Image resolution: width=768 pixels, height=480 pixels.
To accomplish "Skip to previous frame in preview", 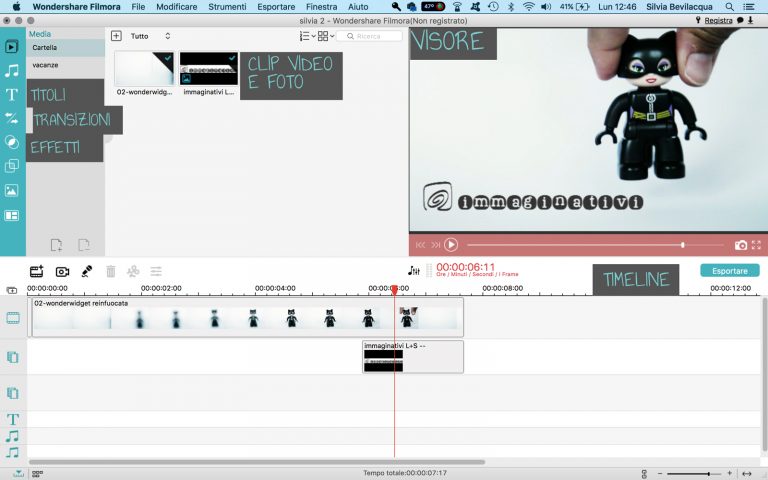I will (x=420, y=245).
